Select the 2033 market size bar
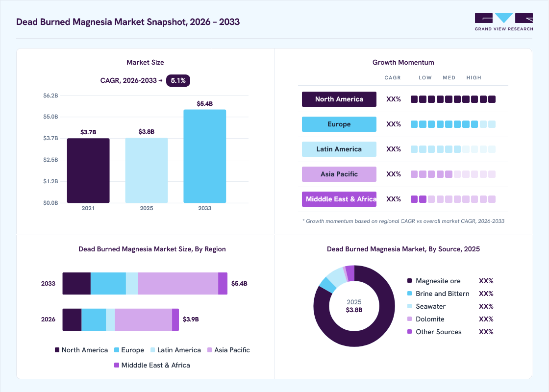549x392 pixels. pyautogui.click(x=205, y=156)
